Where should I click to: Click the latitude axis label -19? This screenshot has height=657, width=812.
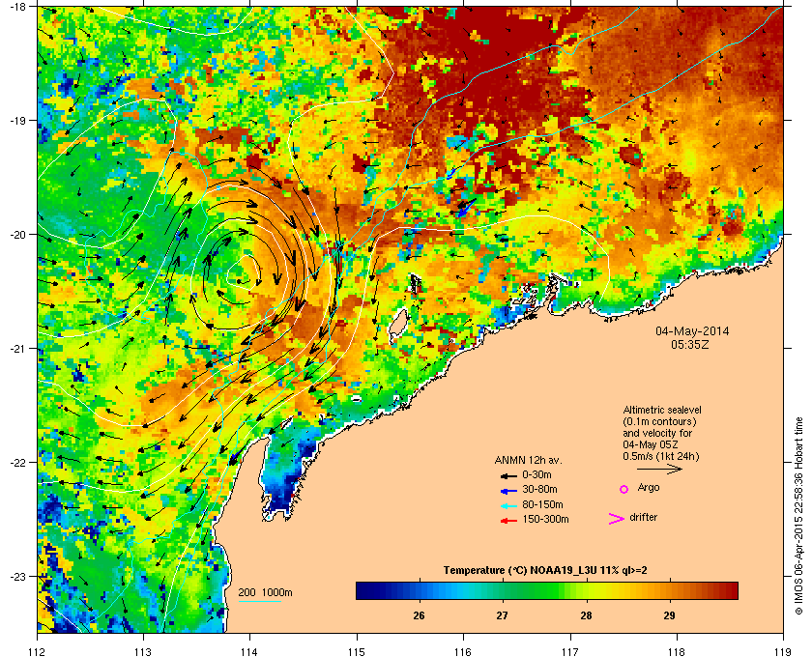[x=17, y=121]
